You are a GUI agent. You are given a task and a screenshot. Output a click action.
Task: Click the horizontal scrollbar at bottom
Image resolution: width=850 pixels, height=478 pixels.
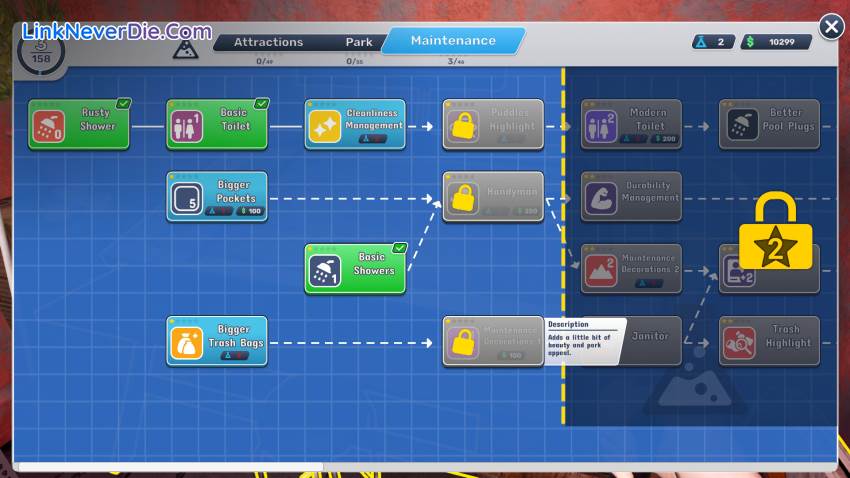(x=170, y=466)
